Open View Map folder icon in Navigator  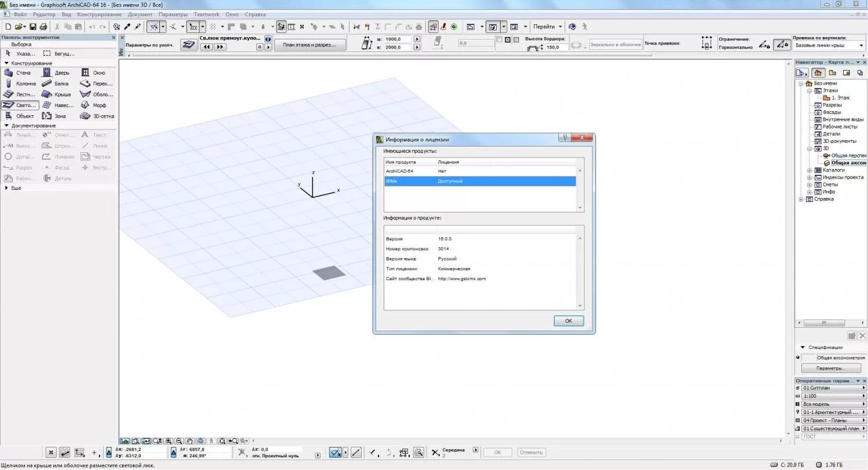pyautogui.click(x=832, y=73)
